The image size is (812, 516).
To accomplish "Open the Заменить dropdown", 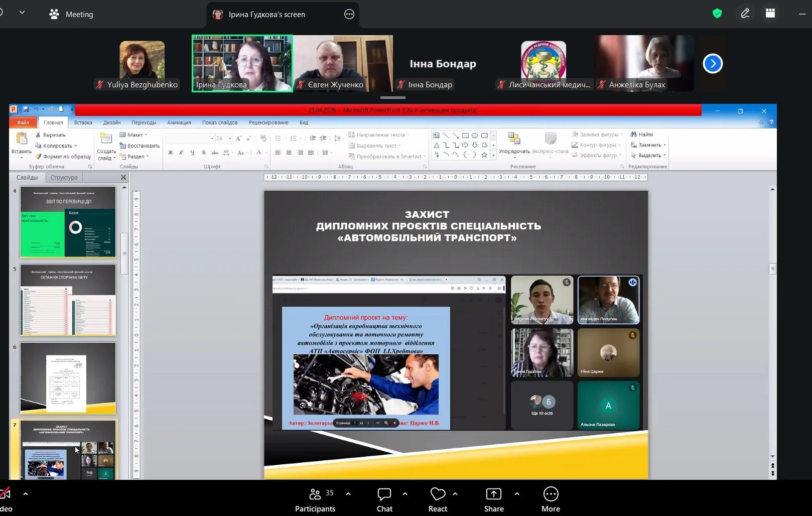I will click(648, 145).
